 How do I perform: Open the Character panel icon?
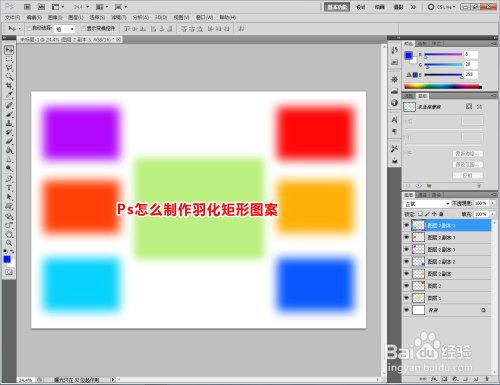(x=394, y=120)
